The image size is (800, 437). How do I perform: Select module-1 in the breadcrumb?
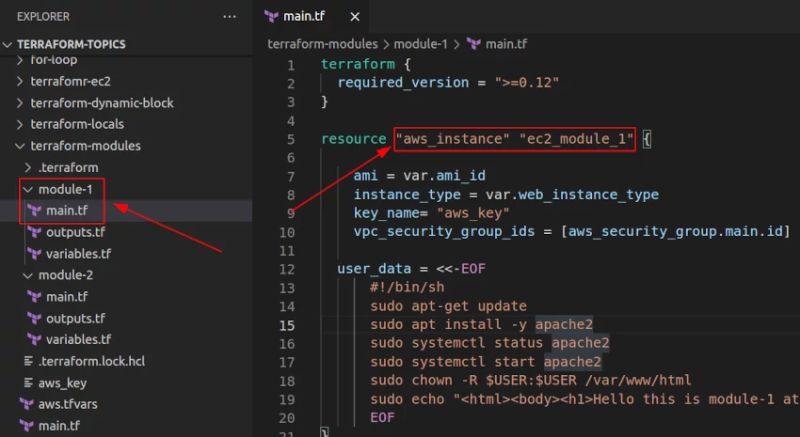(x=420, y=44)
